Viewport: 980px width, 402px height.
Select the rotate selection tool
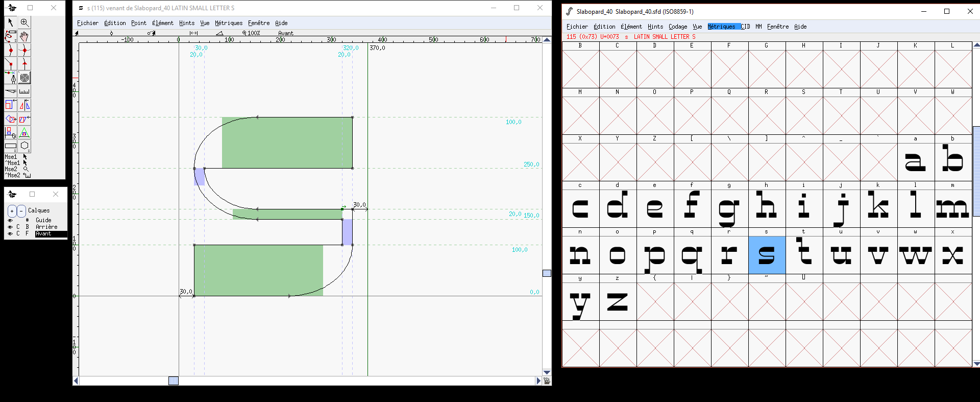coord(11,119)
